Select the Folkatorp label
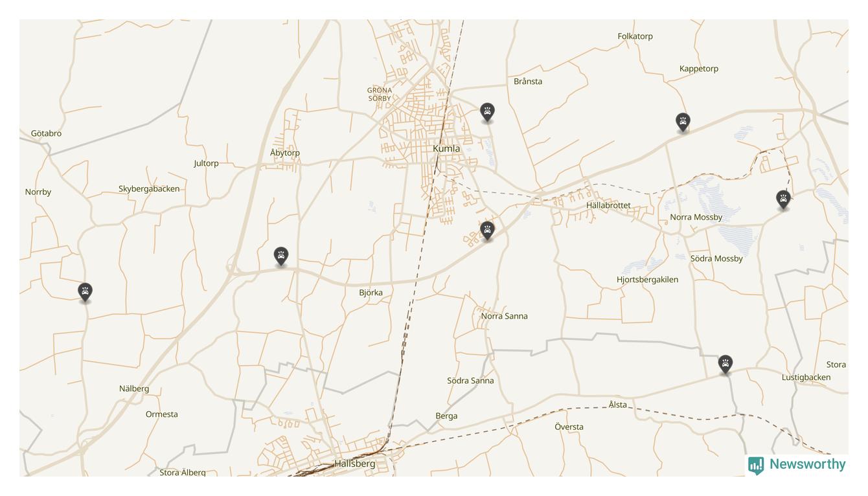Screen dimensions: 868x496 pyautogui.click(x=635, y=36)
